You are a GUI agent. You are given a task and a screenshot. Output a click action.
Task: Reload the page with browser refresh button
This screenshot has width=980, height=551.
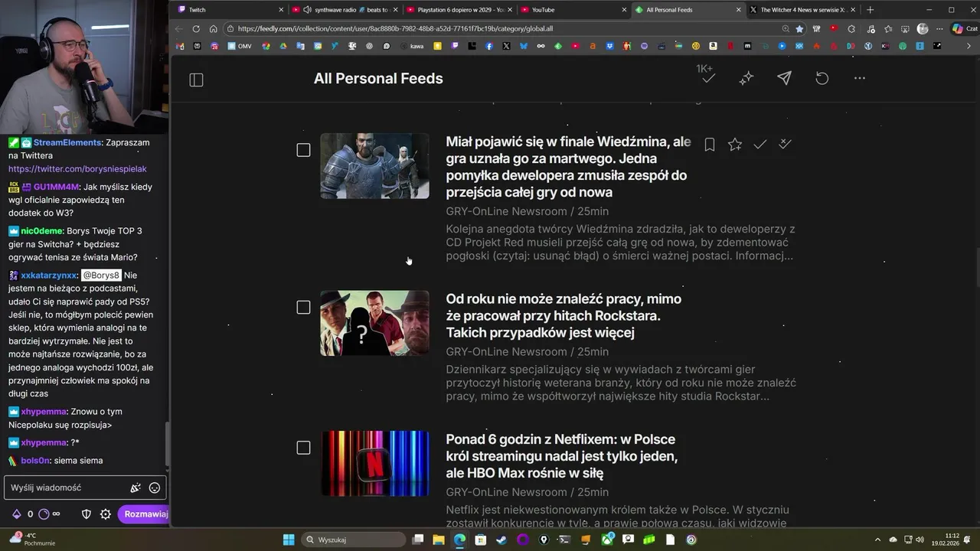196,28
